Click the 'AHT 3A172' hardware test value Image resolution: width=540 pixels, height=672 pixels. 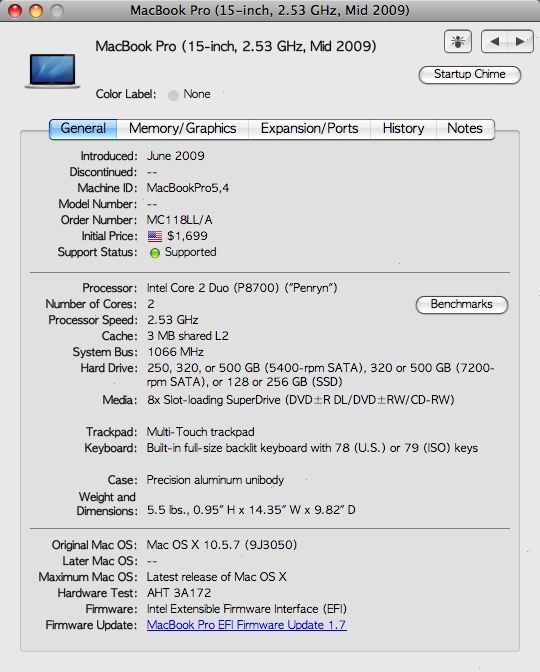(179, 593)
